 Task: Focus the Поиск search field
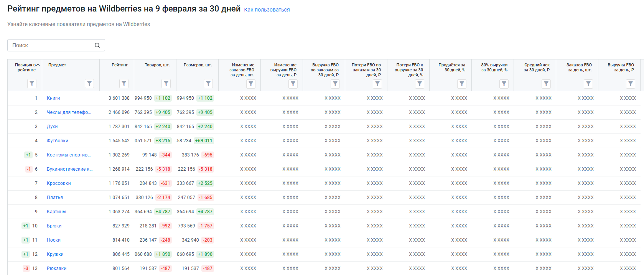(x=56, y=45)
